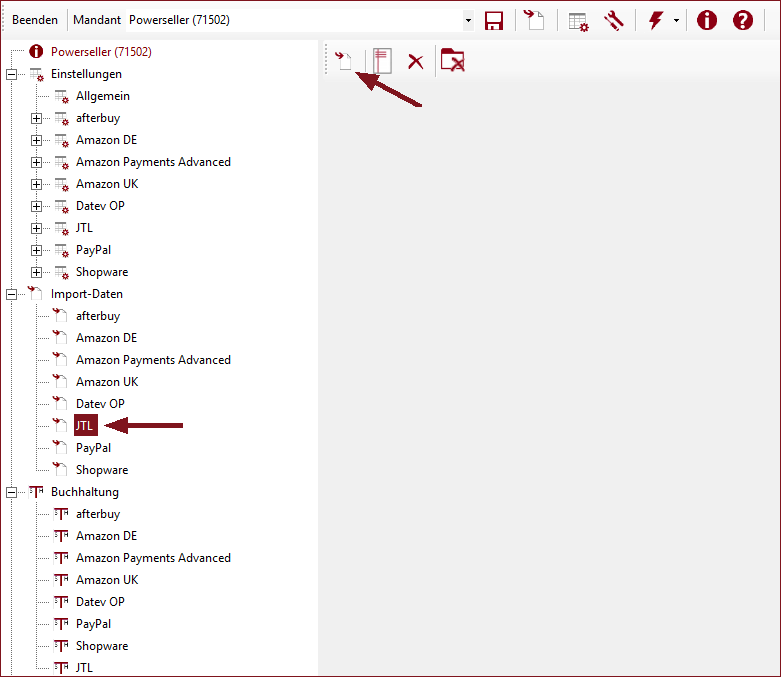Click the import document icon in top toolbar
The image size is (781, 677).
click(x=535, y=21)
